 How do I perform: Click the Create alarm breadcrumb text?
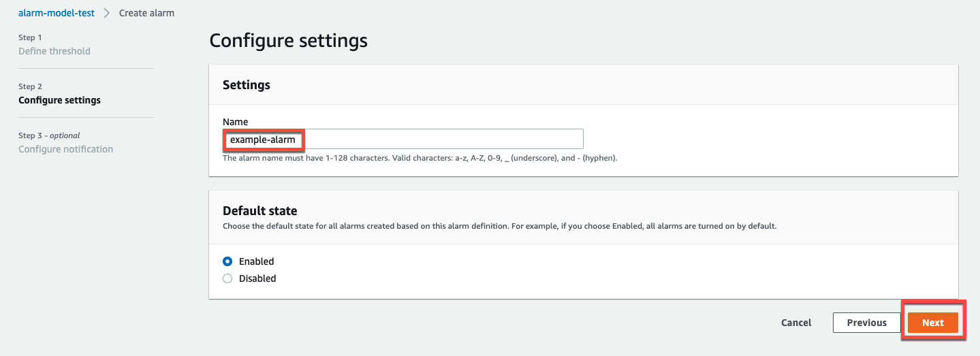(x=146, y=13)
